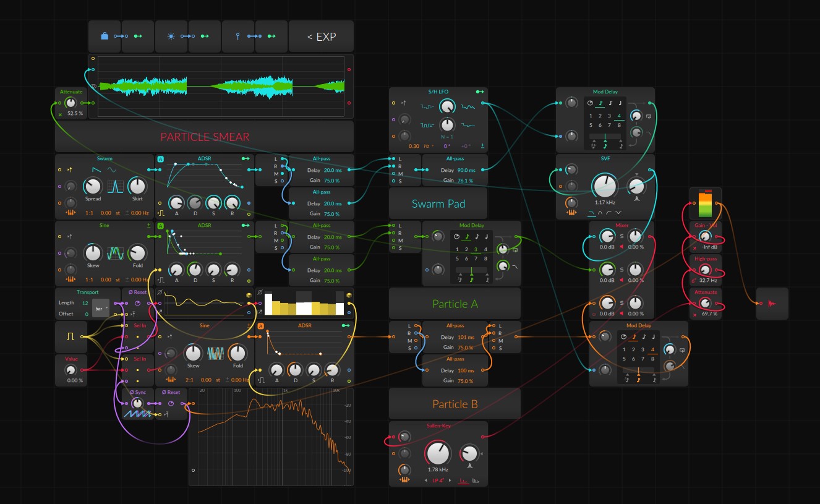The height and width of the screenshot is (504, 820).
Task: Select division 3 in Particle A Mod Delay
Action: [476, 250]
